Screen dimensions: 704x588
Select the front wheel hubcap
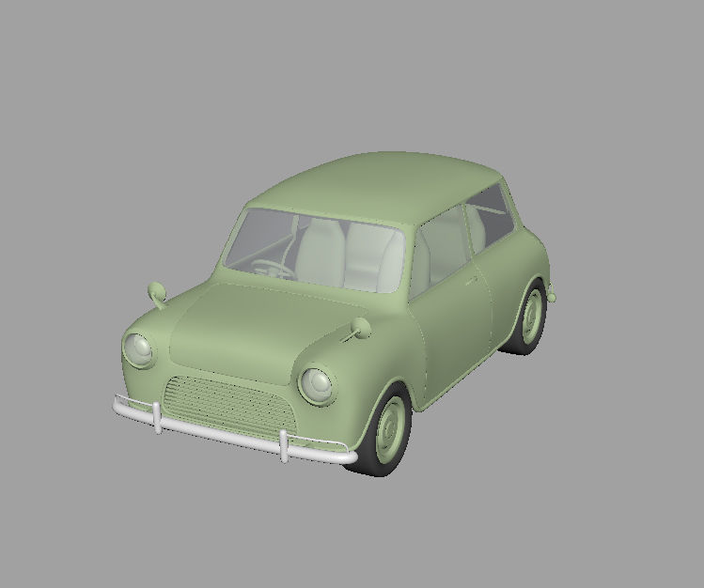[389, 429]
